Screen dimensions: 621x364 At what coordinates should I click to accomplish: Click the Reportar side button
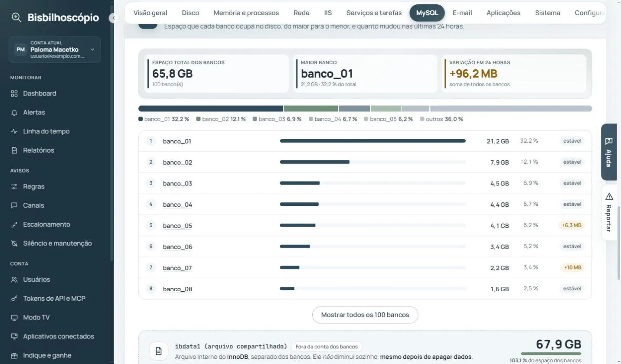click(x=609, y=212)
